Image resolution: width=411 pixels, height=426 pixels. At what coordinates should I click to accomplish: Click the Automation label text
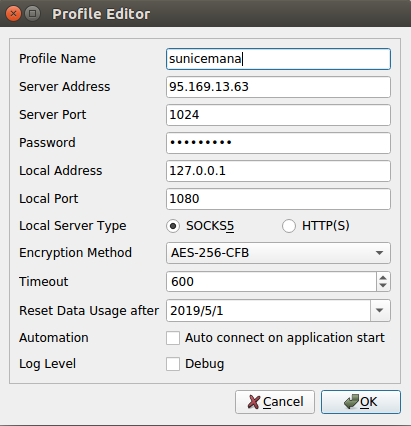[54, 338]
